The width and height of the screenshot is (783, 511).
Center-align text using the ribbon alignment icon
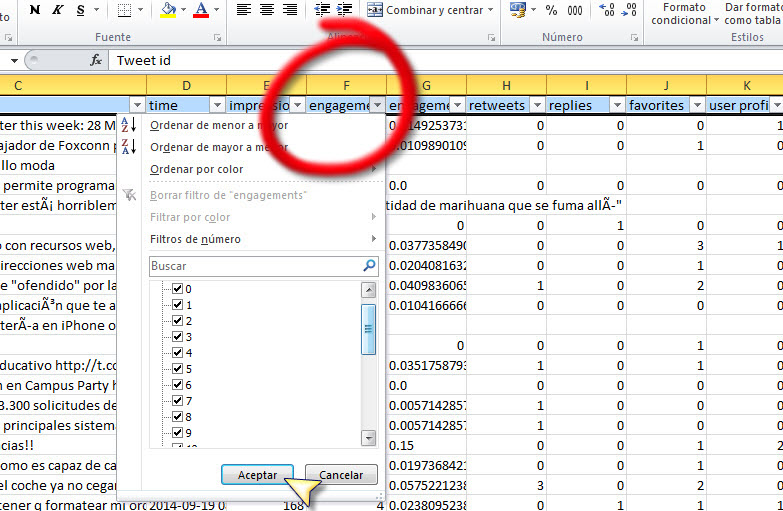pos(267,10)
